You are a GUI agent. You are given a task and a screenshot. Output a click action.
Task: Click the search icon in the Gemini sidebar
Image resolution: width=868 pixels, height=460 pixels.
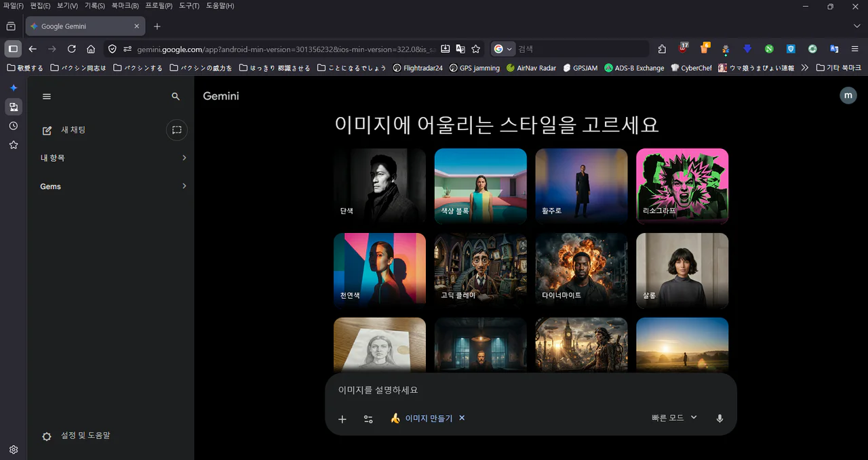pos(175,96)
